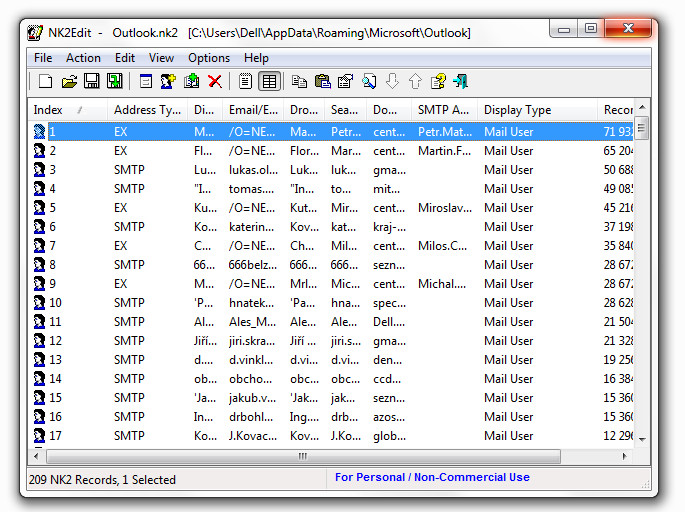Click the vertical scrollbar thumb
This screenshot has height=512, width=685.
[x=642, y=128]
